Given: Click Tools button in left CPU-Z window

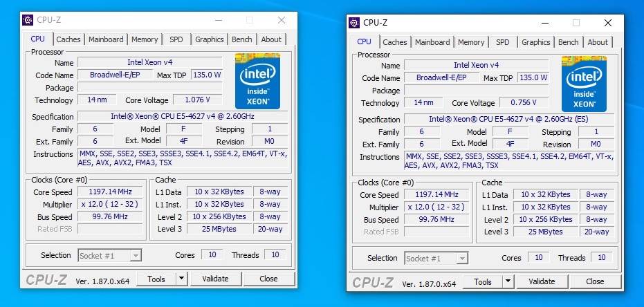Looking at the screenshot, I should [x=156, y=279].
